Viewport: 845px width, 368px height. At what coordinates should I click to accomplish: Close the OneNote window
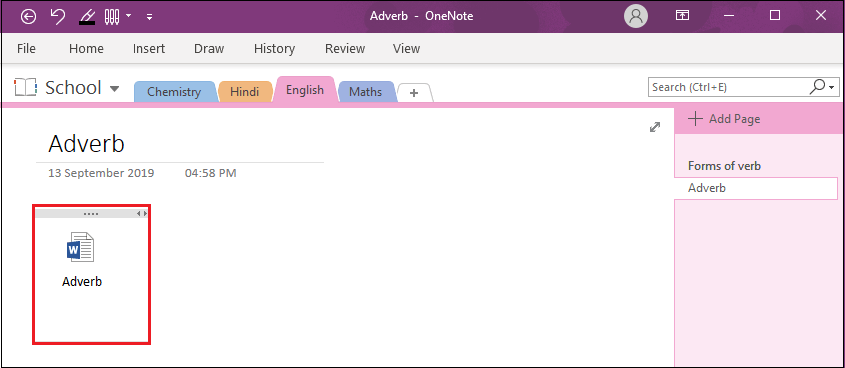click(x=821, y=16)
